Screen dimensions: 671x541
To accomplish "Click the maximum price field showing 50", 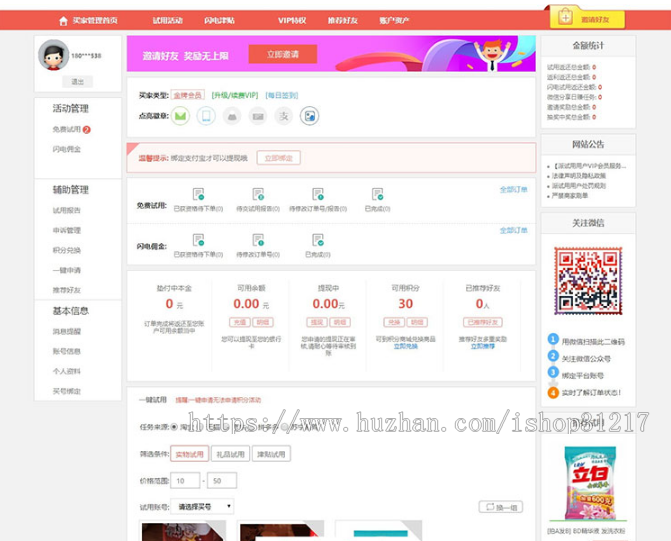I will tap(222, 481).
